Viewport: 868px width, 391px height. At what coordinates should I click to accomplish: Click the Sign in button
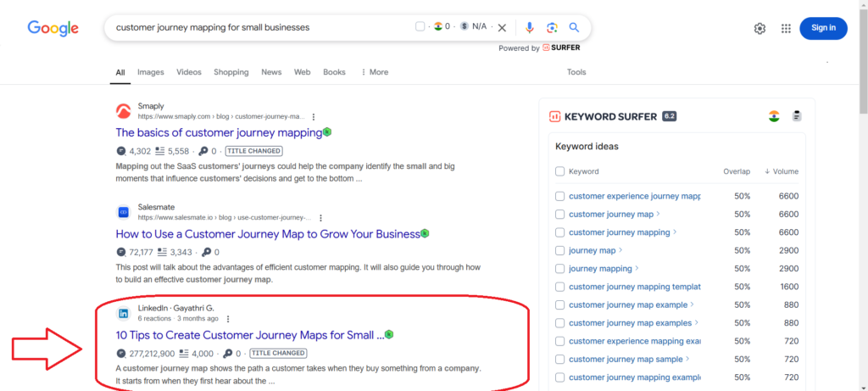coord(823,28)
